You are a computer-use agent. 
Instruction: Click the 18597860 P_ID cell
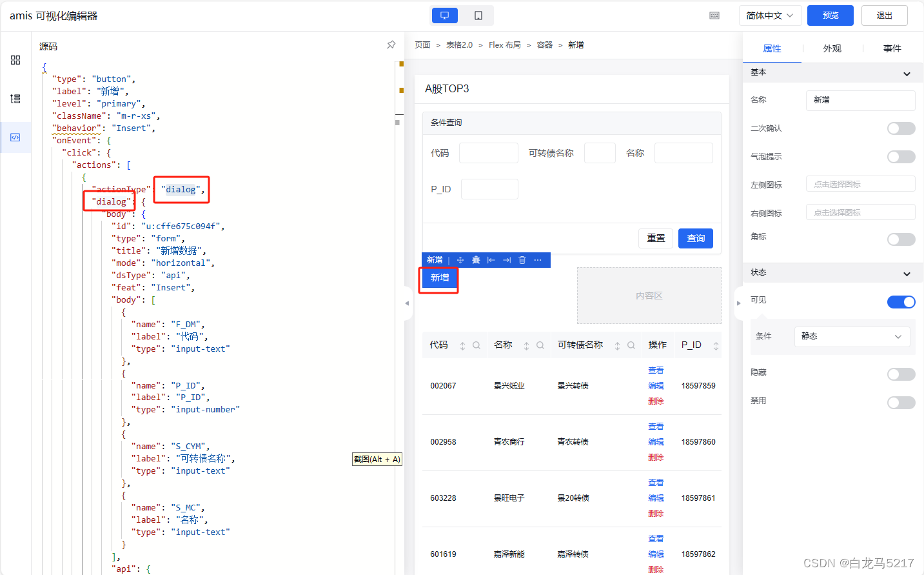698,442
